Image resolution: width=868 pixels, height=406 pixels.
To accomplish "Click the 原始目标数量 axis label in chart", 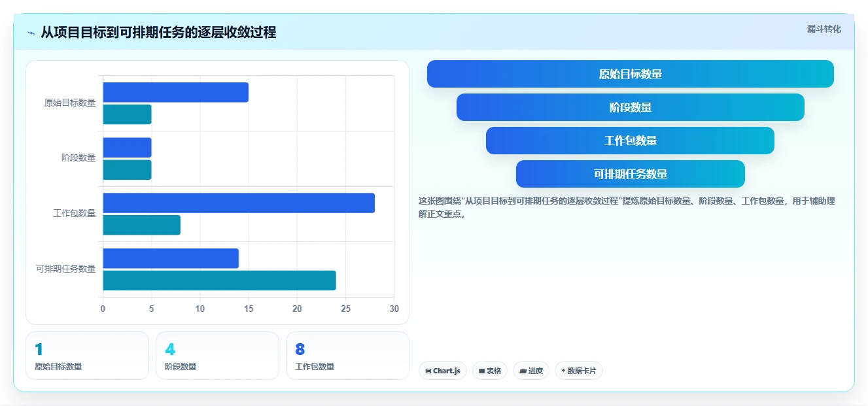I will tap(70, 103).
